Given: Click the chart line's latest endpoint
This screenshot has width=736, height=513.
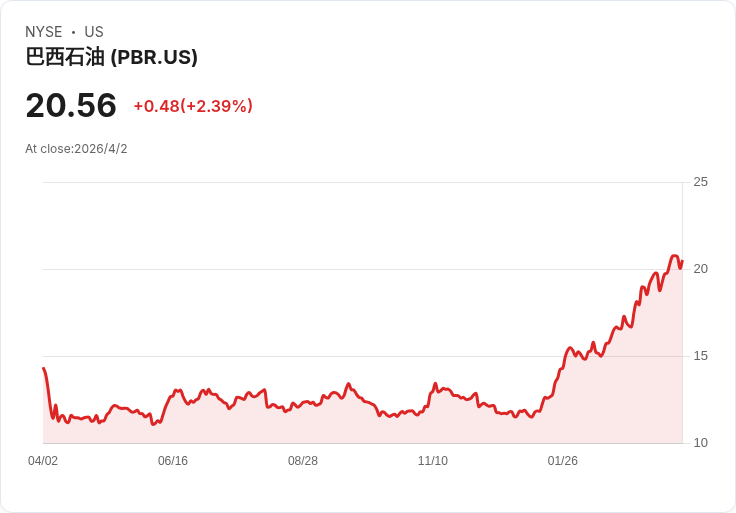Looking at the screenshot, I should click(x=682, y=261).
